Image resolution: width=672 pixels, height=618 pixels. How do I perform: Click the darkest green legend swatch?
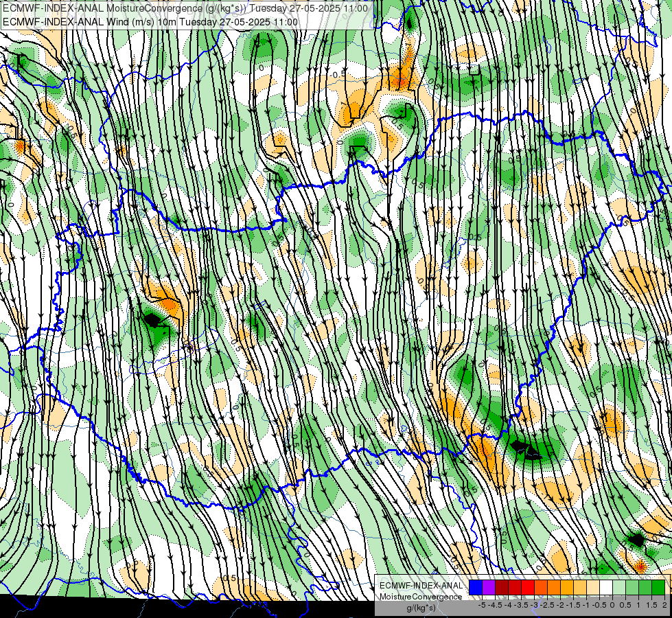[x=658, y=587]
